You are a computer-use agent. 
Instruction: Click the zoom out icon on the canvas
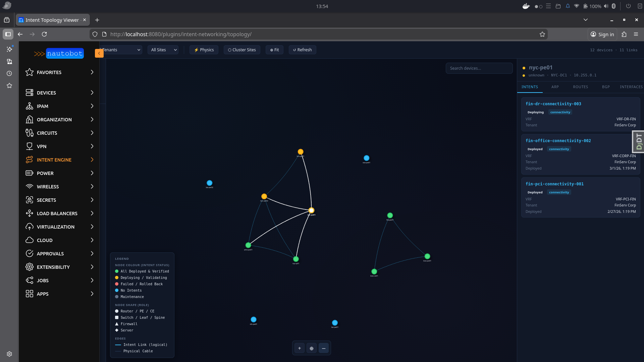point(323,348)
